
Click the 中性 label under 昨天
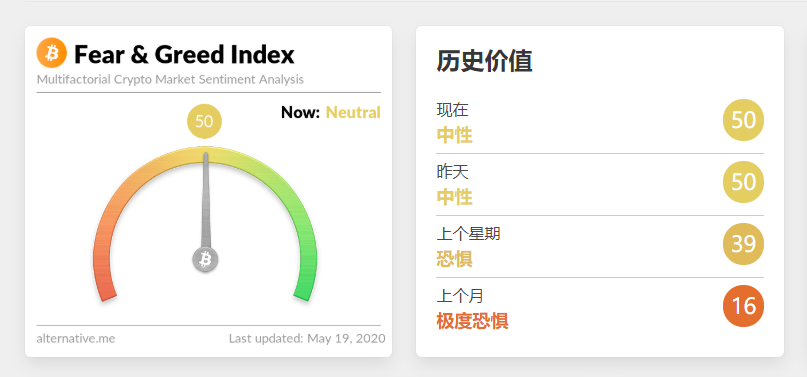(454, 197)
